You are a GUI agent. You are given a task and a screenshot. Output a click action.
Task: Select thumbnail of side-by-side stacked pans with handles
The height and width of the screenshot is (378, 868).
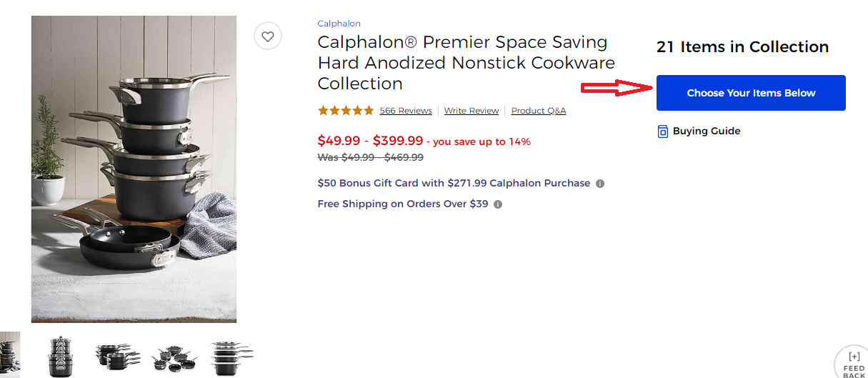117,356
